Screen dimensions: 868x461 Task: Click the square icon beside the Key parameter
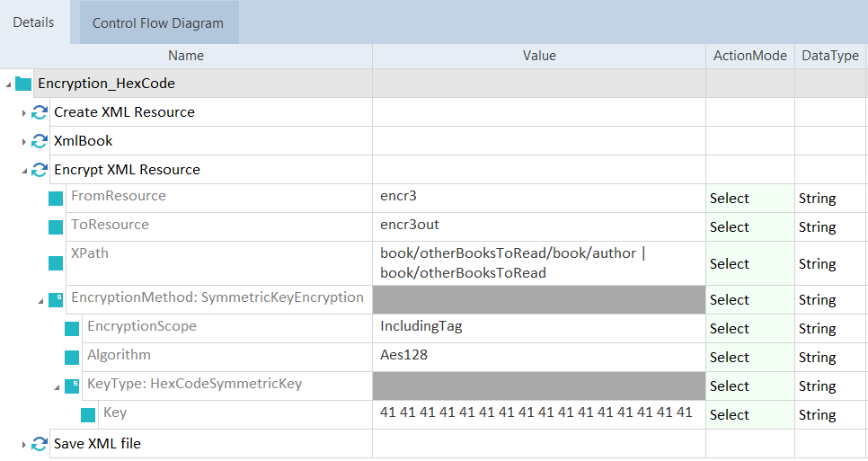pyautogui.click(x=88, y=415)
